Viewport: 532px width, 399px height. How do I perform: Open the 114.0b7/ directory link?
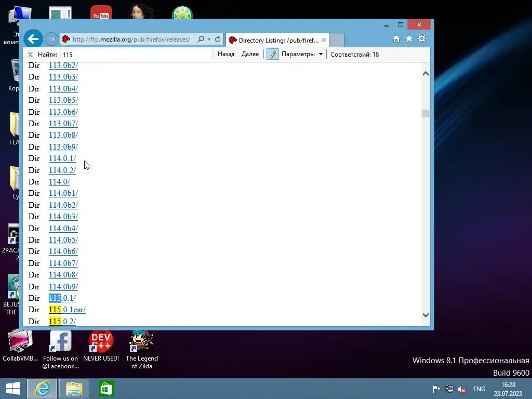coord(63,263)
